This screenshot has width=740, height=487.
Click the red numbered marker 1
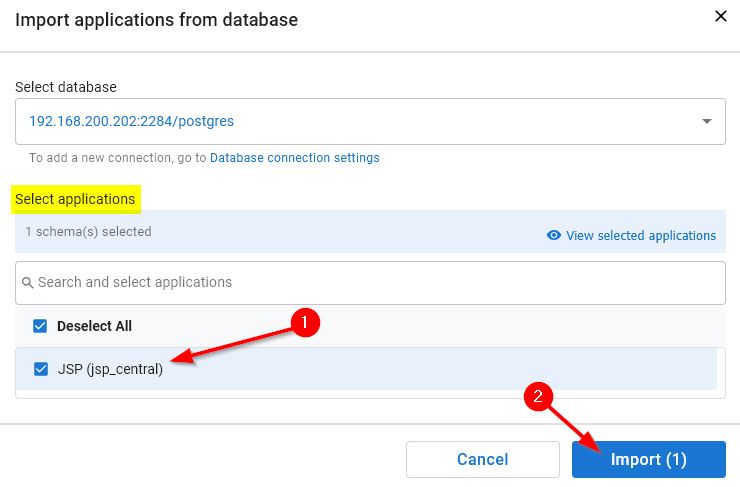[305, 322]
